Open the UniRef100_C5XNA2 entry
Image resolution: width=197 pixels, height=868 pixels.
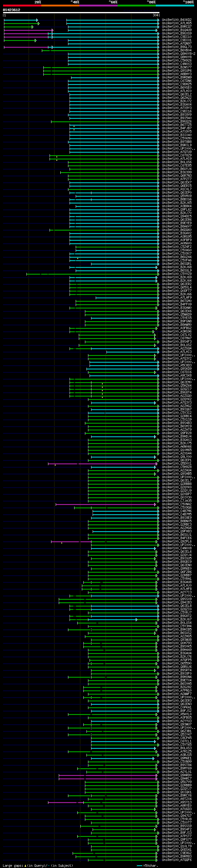point(177,504)
